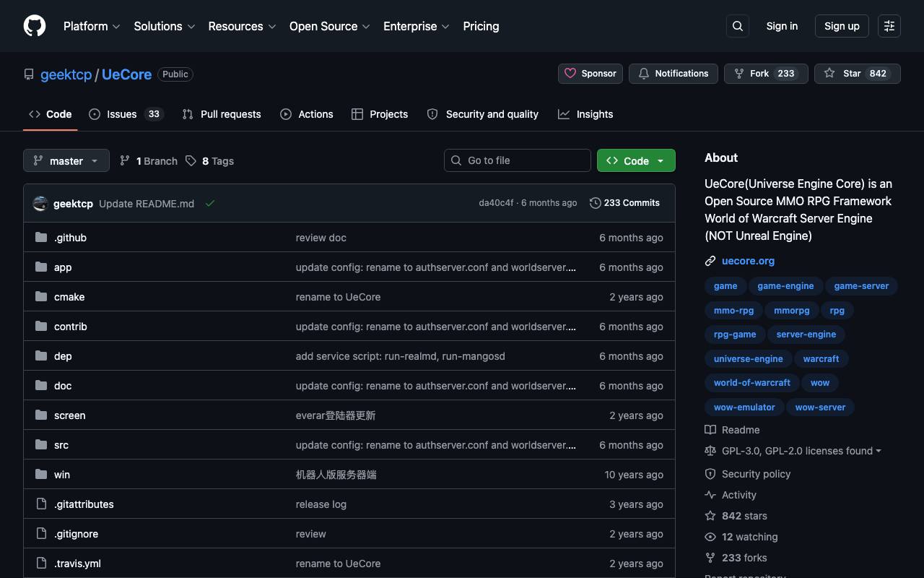The width and height of the screenshot is (924, 578).
Task: Expand the Enterprise menu
Action: point(417,26)
